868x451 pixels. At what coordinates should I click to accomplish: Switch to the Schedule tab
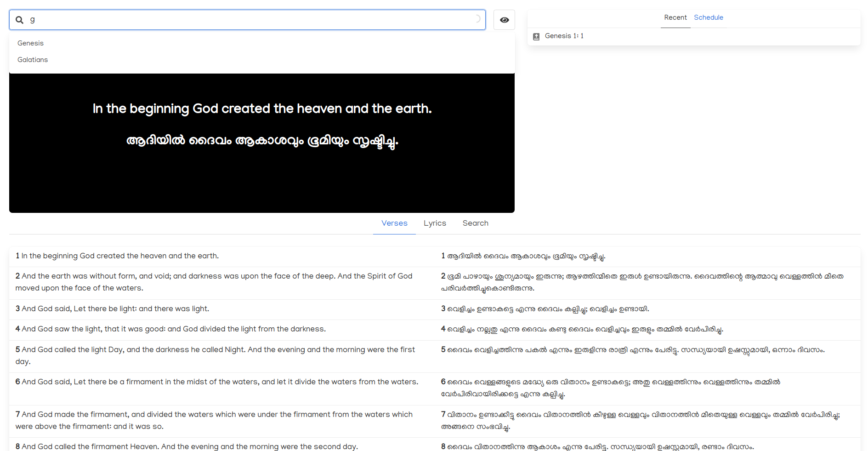click(709, 17)
